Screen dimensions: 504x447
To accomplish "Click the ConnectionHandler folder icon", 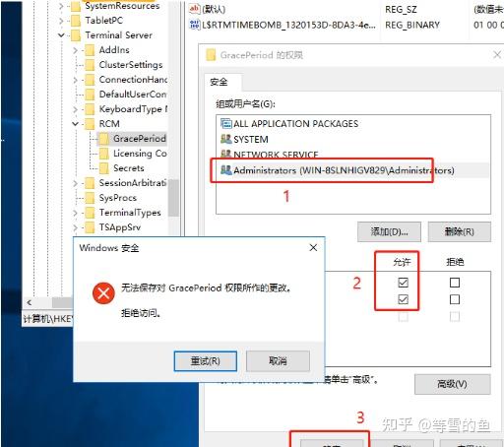I will 90,80.
